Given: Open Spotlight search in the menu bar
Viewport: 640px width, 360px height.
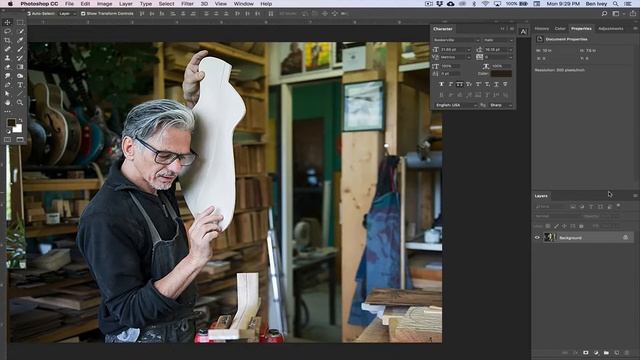Looking at the screenshot, I should pyautogui.click(x=615, y=4).
